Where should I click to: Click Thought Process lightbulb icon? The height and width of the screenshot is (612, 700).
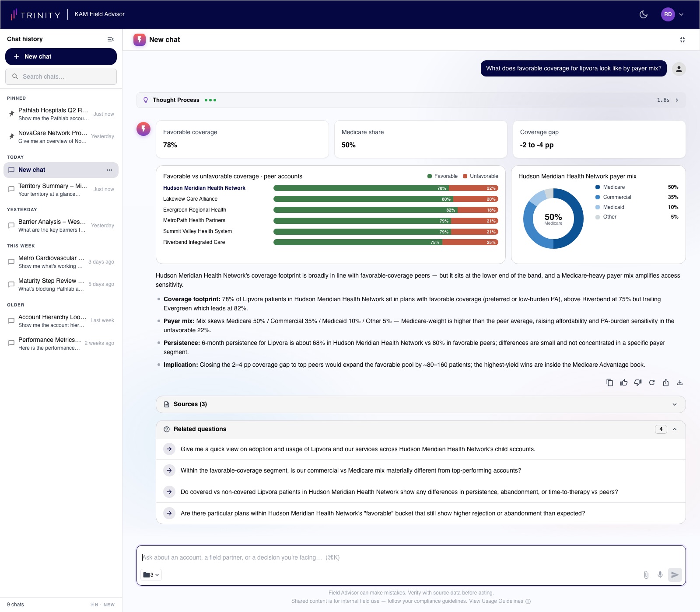tap(146, 100)
